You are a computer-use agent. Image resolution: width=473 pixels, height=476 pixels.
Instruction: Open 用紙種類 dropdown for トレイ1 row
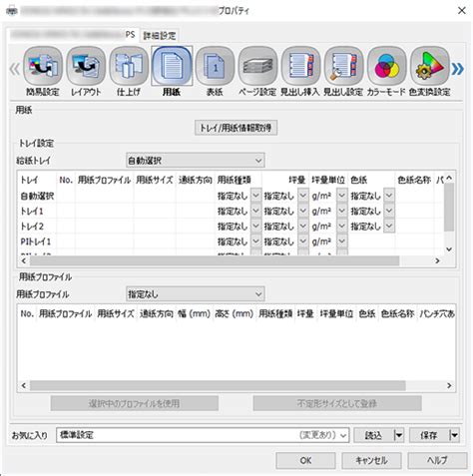[x=255, y=211]
